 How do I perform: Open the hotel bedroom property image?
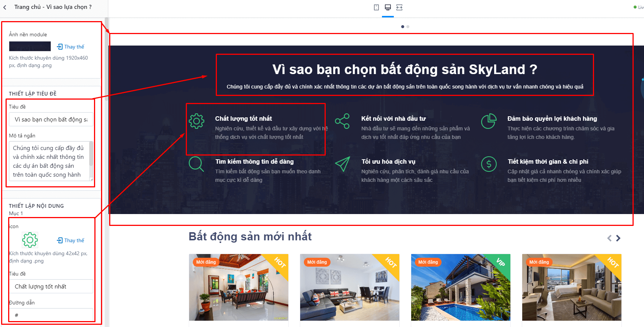[572, 287]
